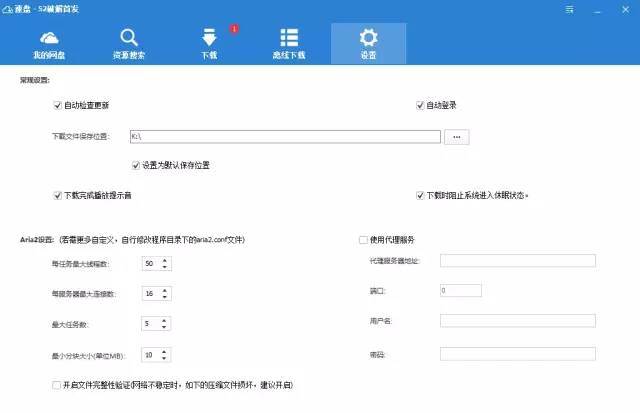Viewport: 640px width, 413px height.
Task: Increase 每任务最大线程数 with up arrow
Action: pos(165,260)
